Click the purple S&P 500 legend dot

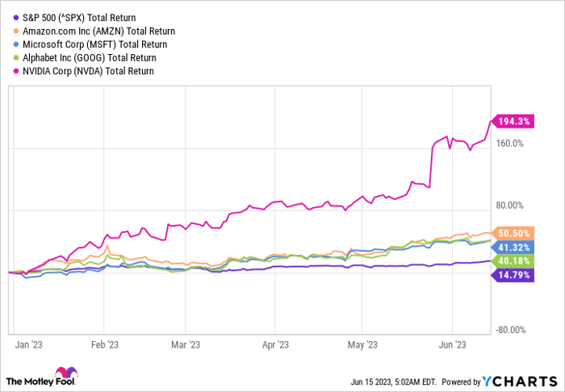pos(15,18)
